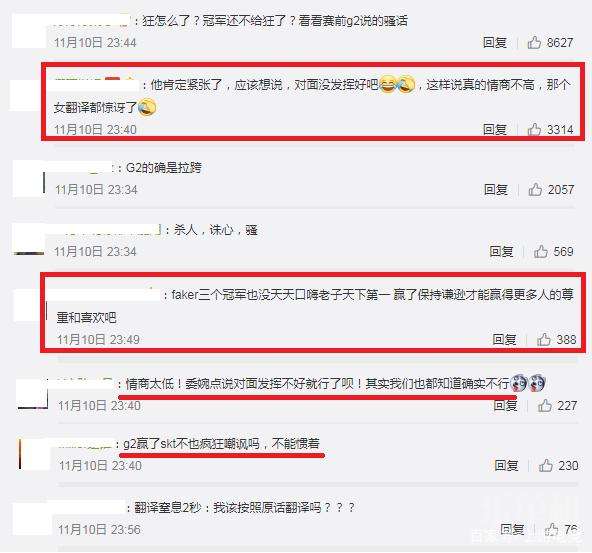Like the comment with 8627 likes
Viewport: 592px width, 553px height.
click(534, 42)
